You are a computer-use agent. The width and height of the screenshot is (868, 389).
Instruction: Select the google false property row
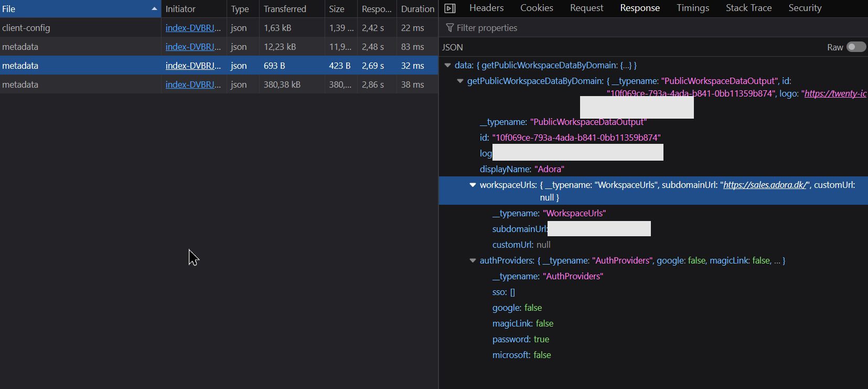[x=653, y=308]
